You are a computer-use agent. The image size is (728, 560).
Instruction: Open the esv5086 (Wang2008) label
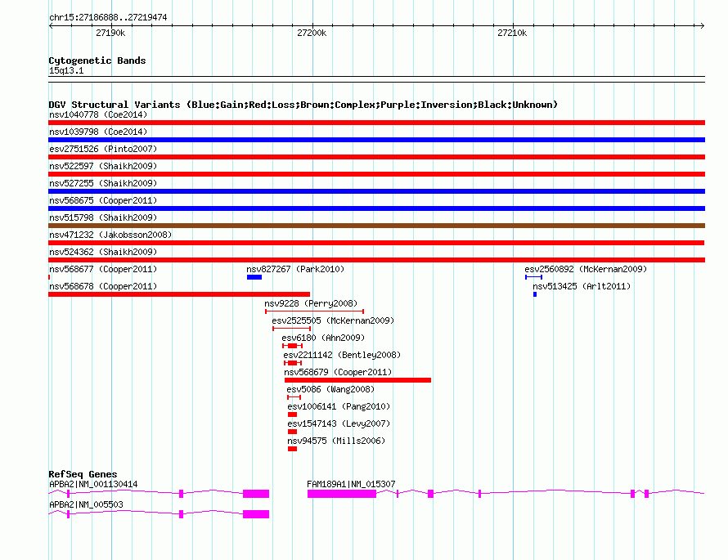pyautogui.click(x=330, y=389)
